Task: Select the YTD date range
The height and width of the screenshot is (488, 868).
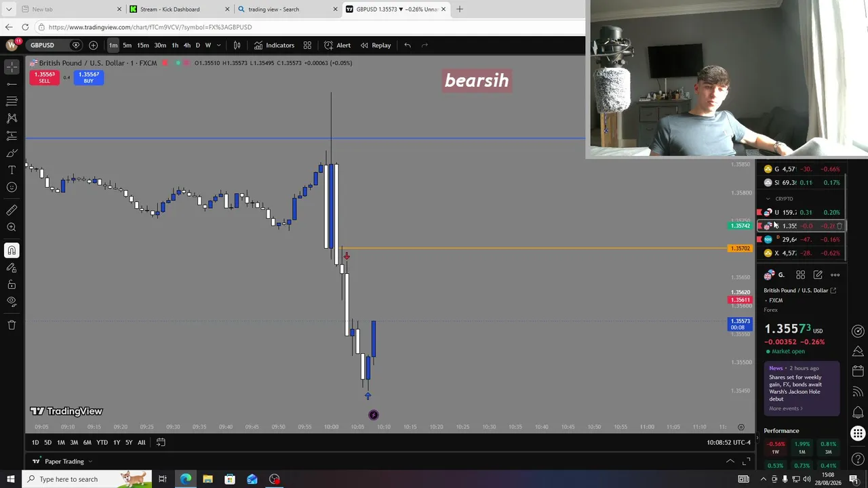Action: point(102,443)
